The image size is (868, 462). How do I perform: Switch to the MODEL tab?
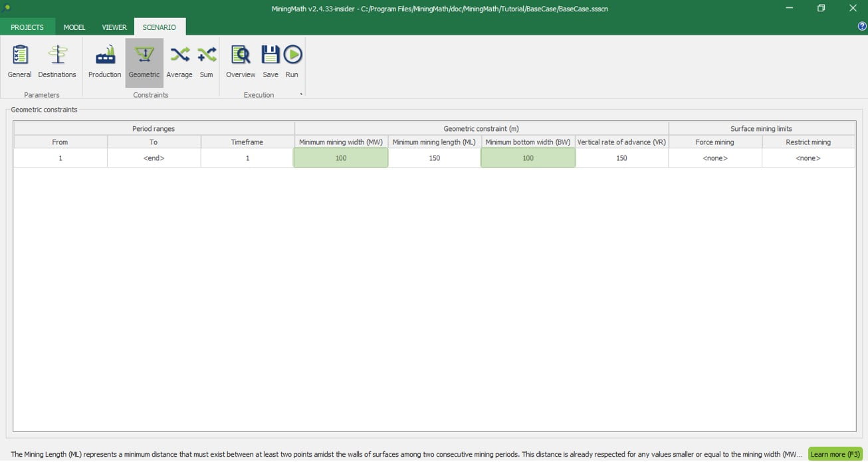[x=74, y=27]
